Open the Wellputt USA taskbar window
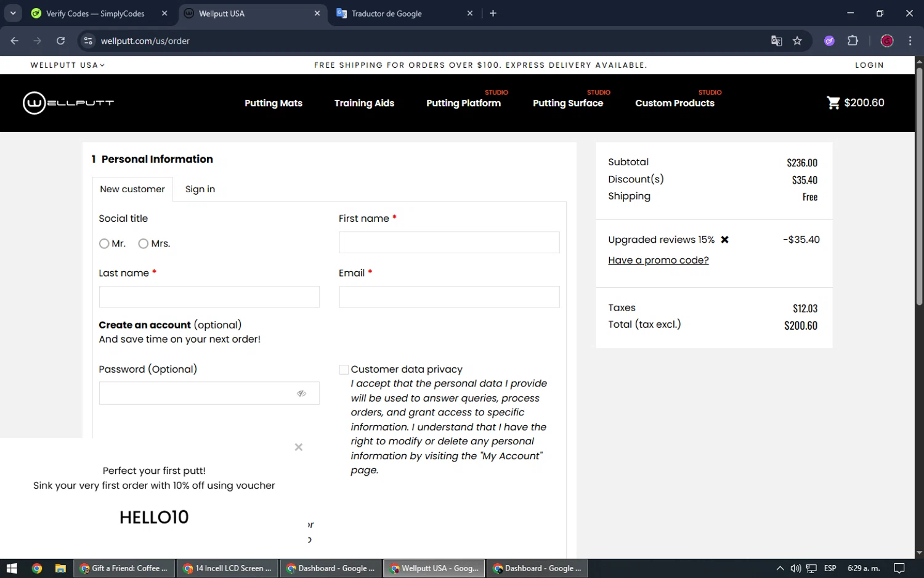The image size is (924, 578). (x=434, y=568)
